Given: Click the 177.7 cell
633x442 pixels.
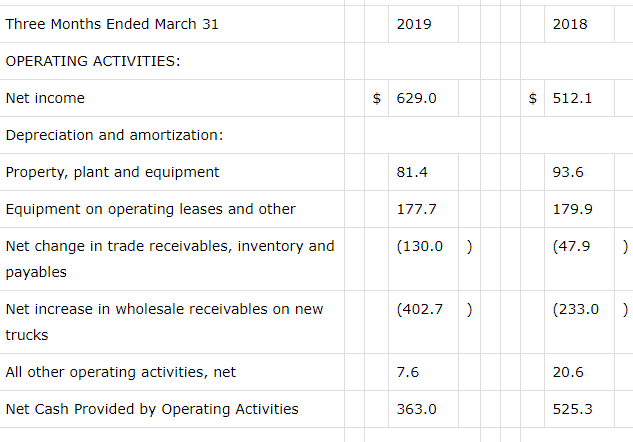Looking at the screenshot, I should click(x=416, y=209).
